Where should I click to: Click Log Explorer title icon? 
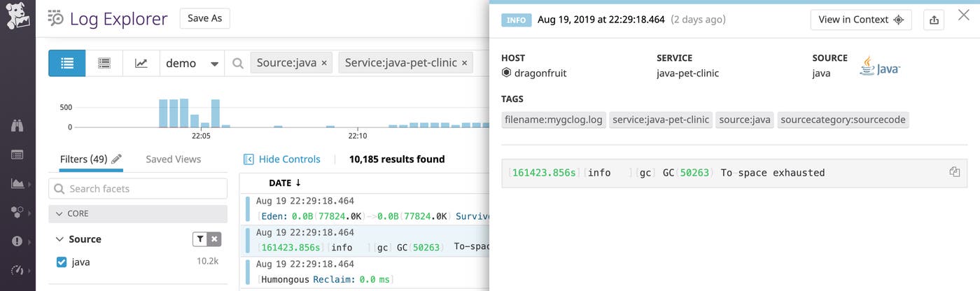56,18
